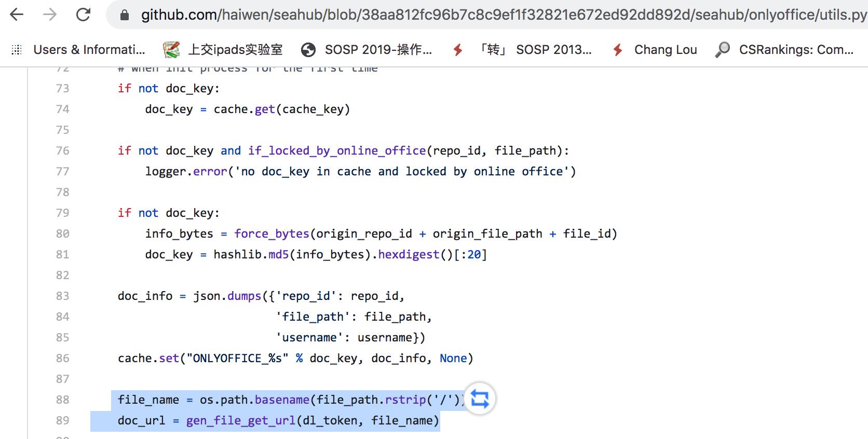
Task: Click 'None' keyword on line 86
Action: (x=453, y=359)
